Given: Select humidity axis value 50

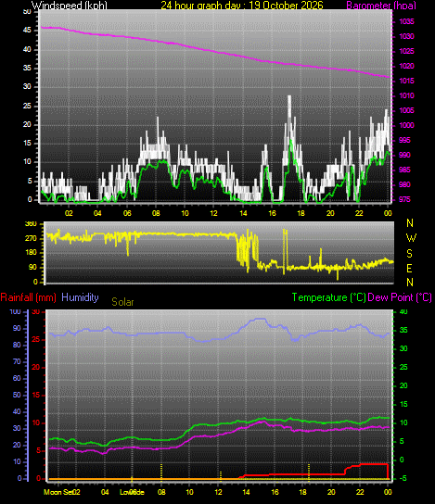Looking at the screenshot, I should [17, 395].
